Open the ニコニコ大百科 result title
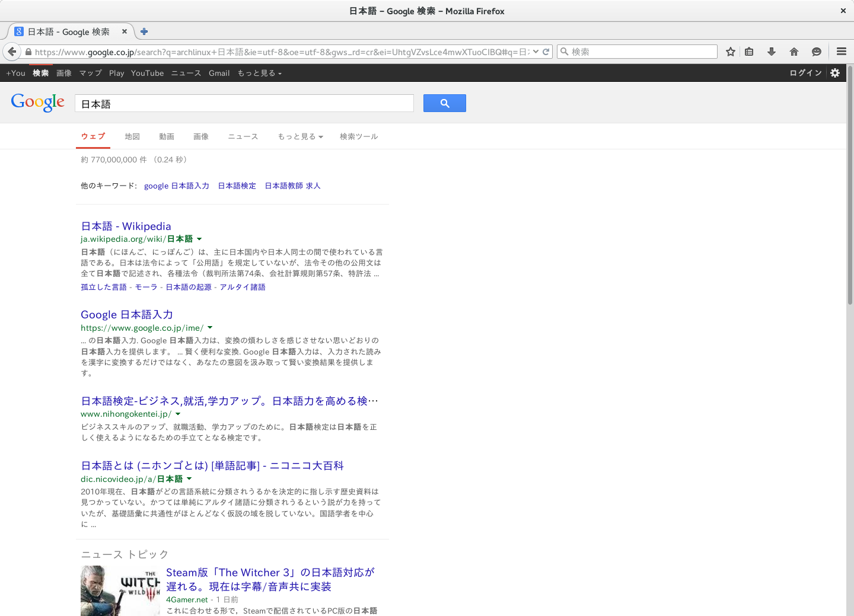854x616 pixels. click(212, 465)
